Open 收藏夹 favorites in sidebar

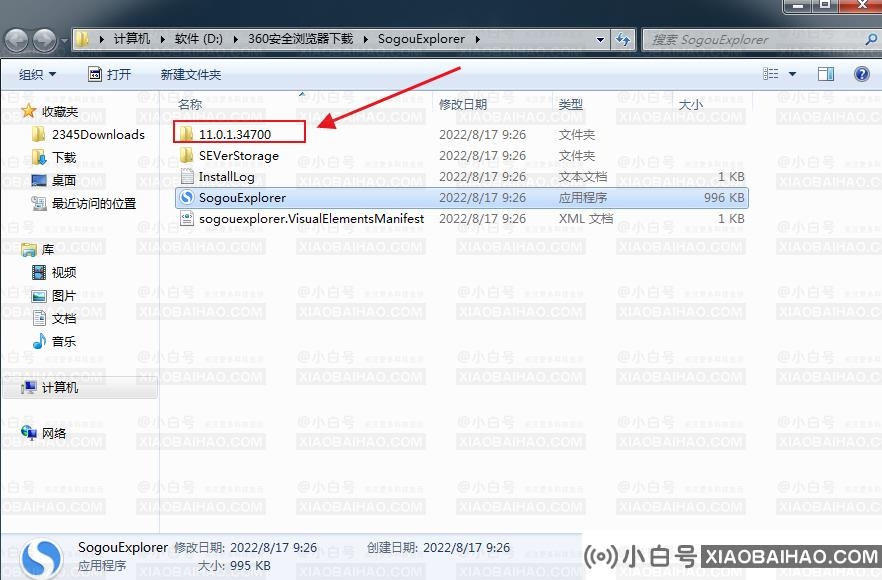(x=60, y=111)
